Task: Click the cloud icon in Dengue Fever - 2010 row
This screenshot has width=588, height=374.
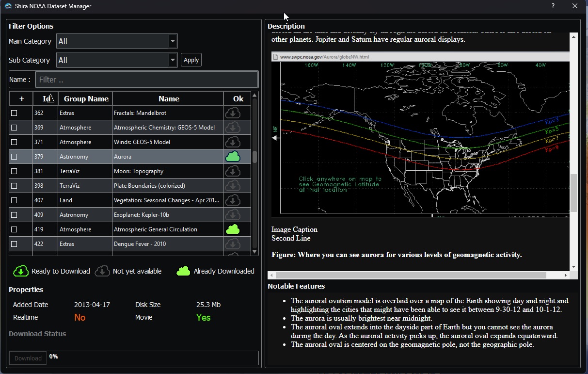Action: (233, 244)
